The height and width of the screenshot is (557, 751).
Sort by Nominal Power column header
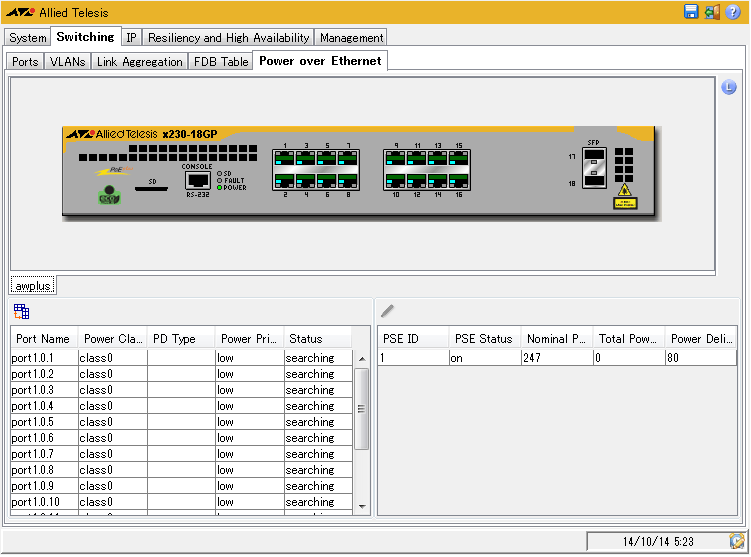point(557,339)
